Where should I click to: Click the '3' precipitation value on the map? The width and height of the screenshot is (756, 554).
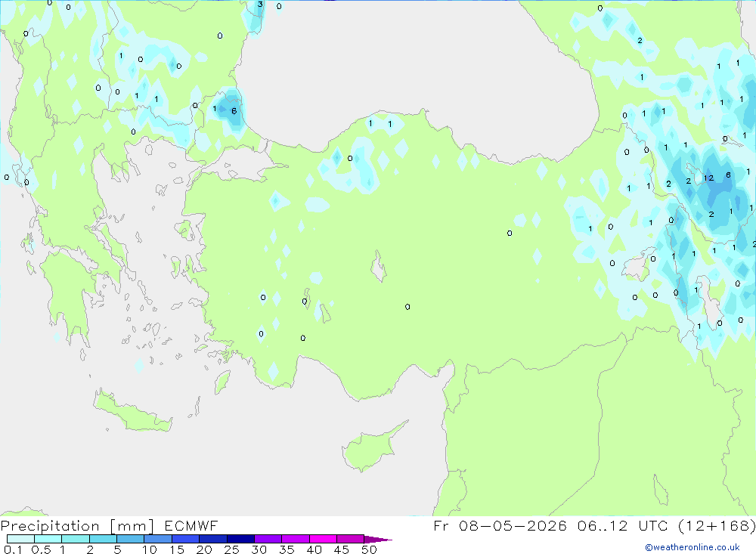click(260, 5)
